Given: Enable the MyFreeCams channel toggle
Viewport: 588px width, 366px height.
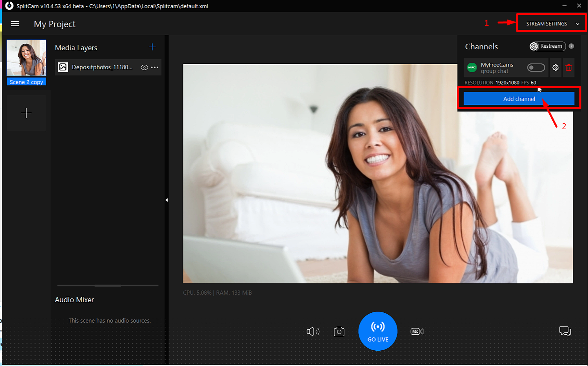Looking at the screenshot, I should [x=536, y=68].
